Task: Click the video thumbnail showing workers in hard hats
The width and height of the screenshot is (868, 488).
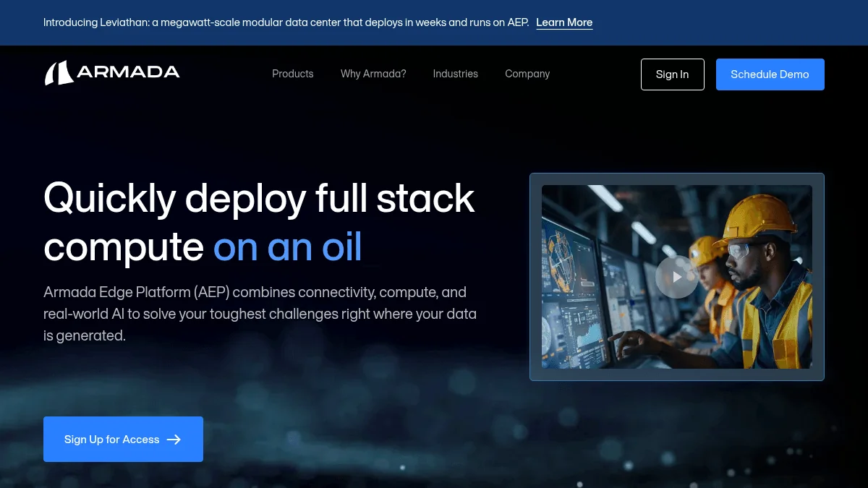Action: 676,277
